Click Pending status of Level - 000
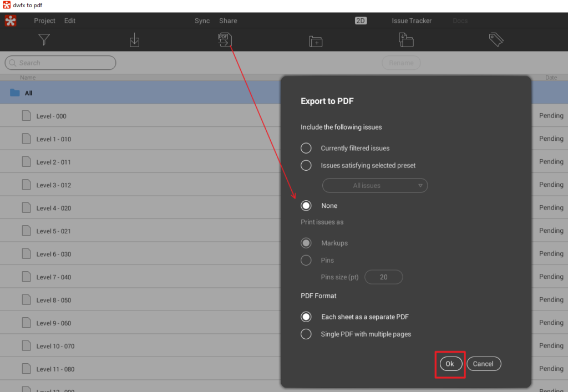The height and width of the screenshot is (392, 568). pyautogui.click(x=551, y=115)
